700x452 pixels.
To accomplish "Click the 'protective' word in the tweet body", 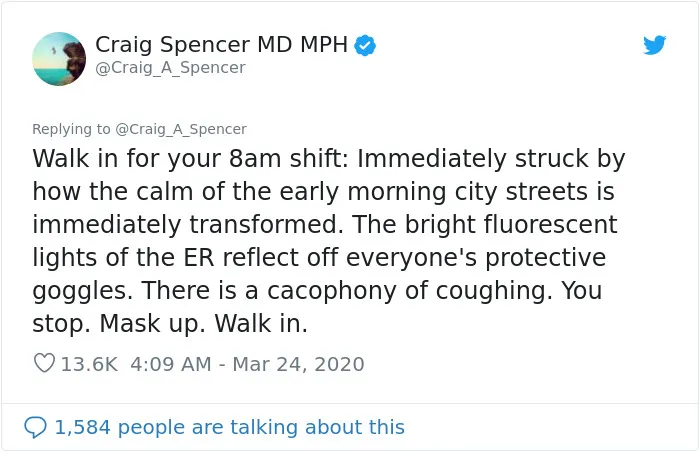I will pos(546,258).
